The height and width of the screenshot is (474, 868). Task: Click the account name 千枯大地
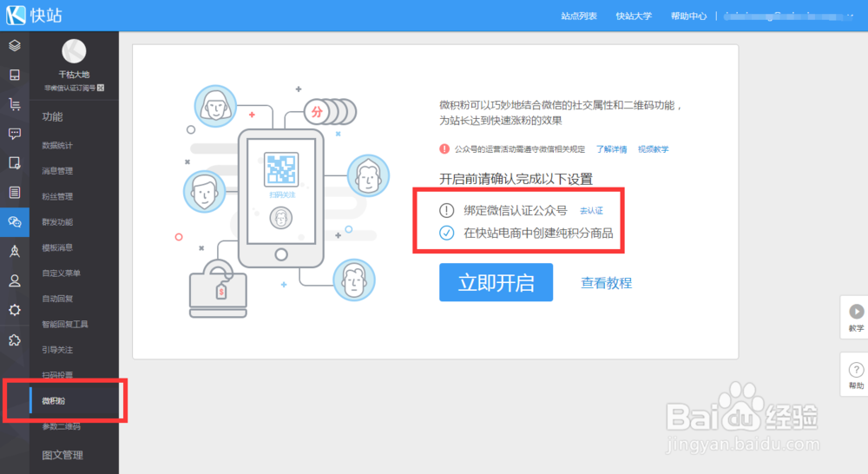(x=74, y=74)
